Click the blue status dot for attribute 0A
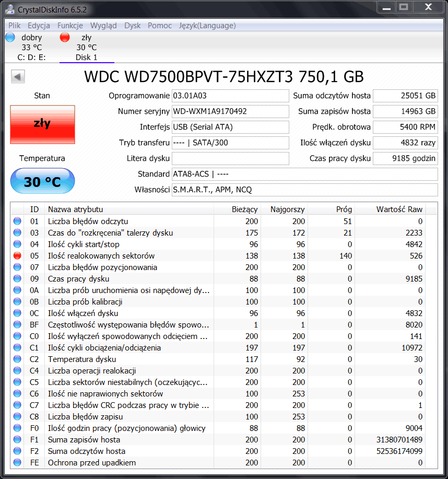 point(17,290)
